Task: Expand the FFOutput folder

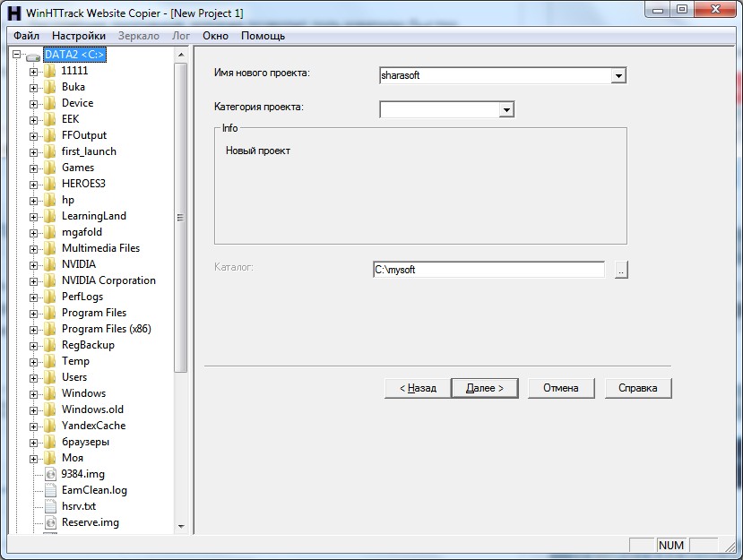Action: click(x=33, y=136)
